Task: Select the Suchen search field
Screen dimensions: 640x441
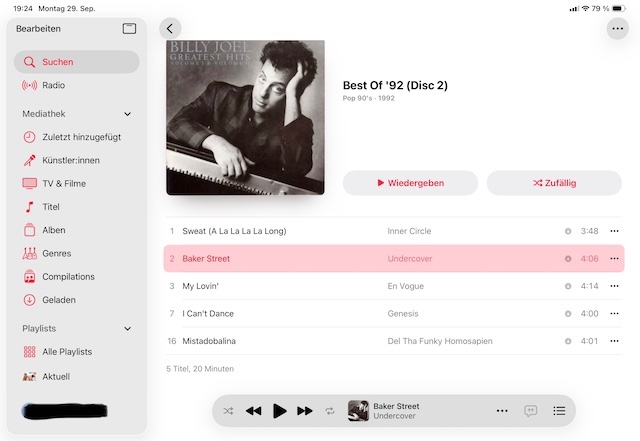Action: click(77, 62)
